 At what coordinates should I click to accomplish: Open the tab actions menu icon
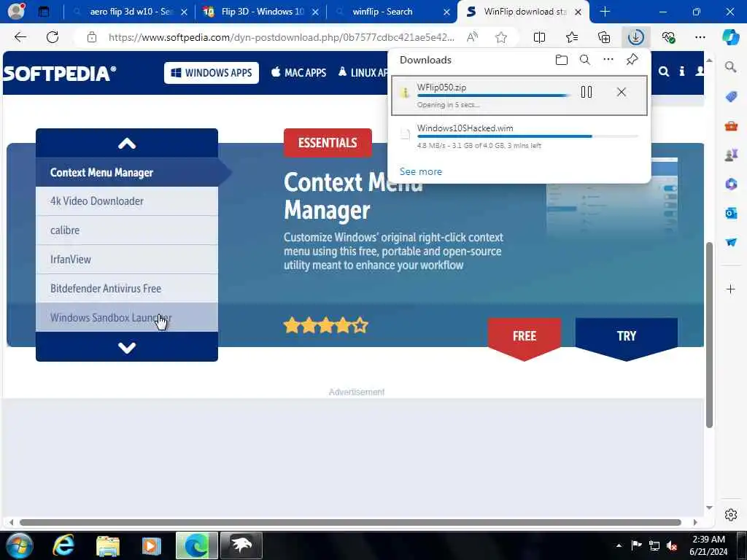[44, 12]
